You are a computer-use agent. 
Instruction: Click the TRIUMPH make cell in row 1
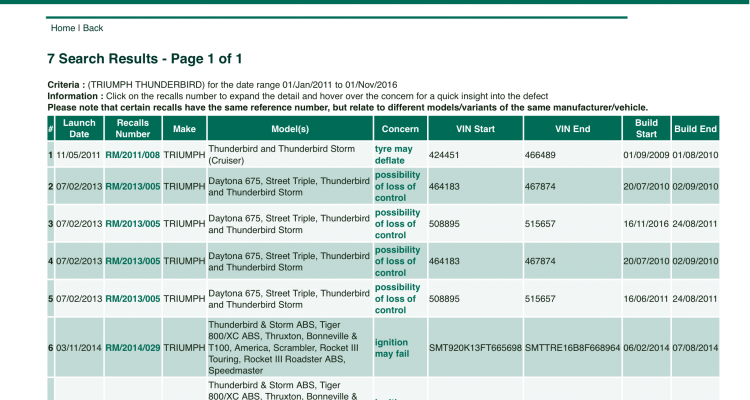(x=184, y=155)
